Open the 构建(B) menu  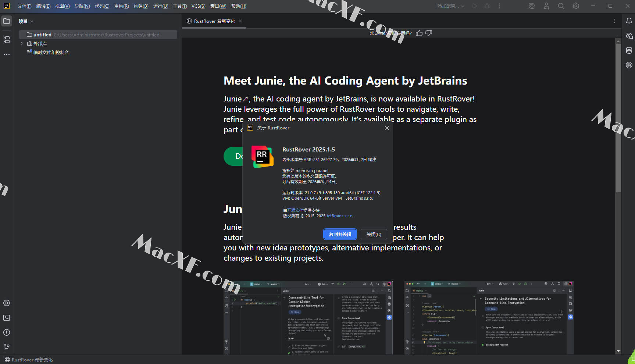[x=141, y=6]
